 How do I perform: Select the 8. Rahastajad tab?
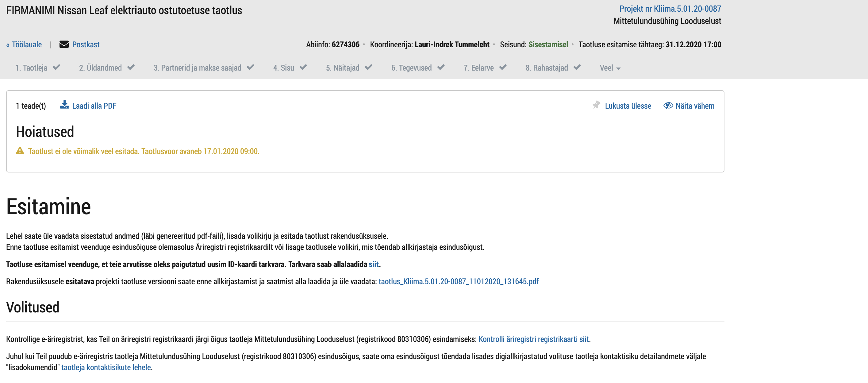(x=547, y=68)
